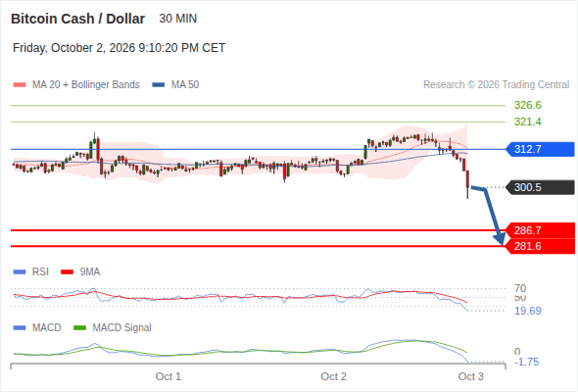Click the Trading Central research credit
This screenshot has width=578, height=392.
[x=496, y=85]
